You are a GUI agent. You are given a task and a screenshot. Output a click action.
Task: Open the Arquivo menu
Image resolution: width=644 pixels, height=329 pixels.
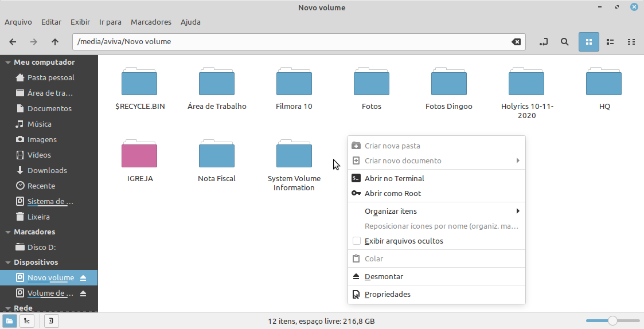(x=18, y=22)
